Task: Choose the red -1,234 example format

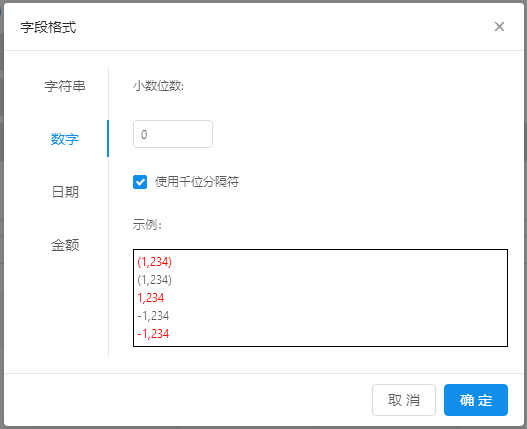Action: [x=153, y=334]
